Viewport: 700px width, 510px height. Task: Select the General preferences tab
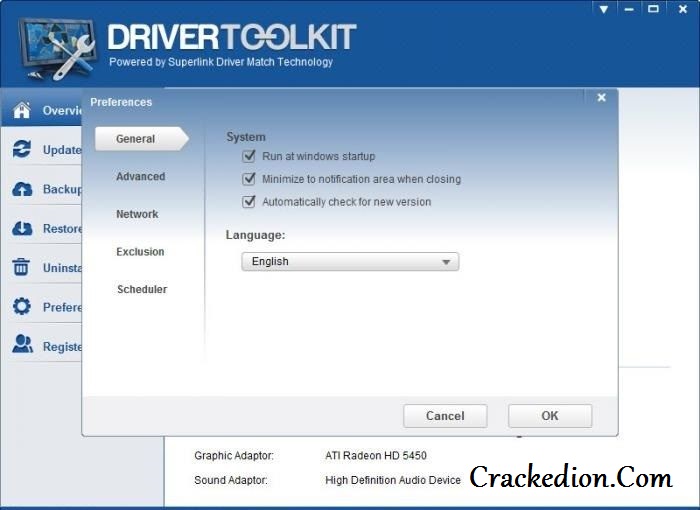pos(142,139)
